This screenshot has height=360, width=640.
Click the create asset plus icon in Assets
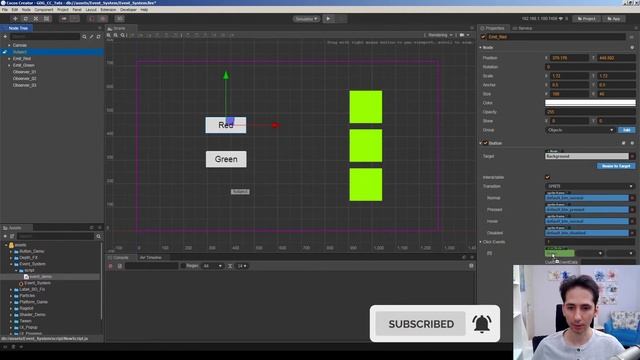5,236
